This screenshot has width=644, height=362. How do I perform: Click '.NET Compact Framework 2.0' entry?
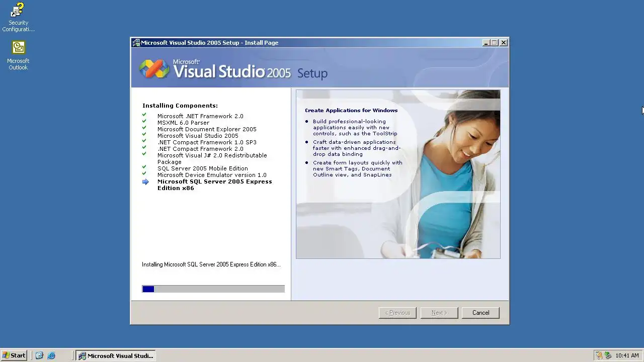(200, 149)
